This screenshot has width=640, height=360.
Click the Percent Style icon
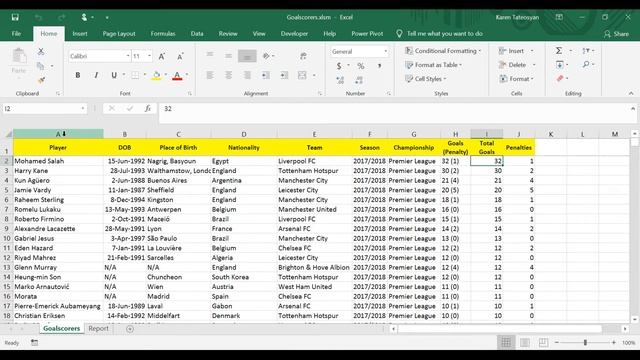click(361, 66)
